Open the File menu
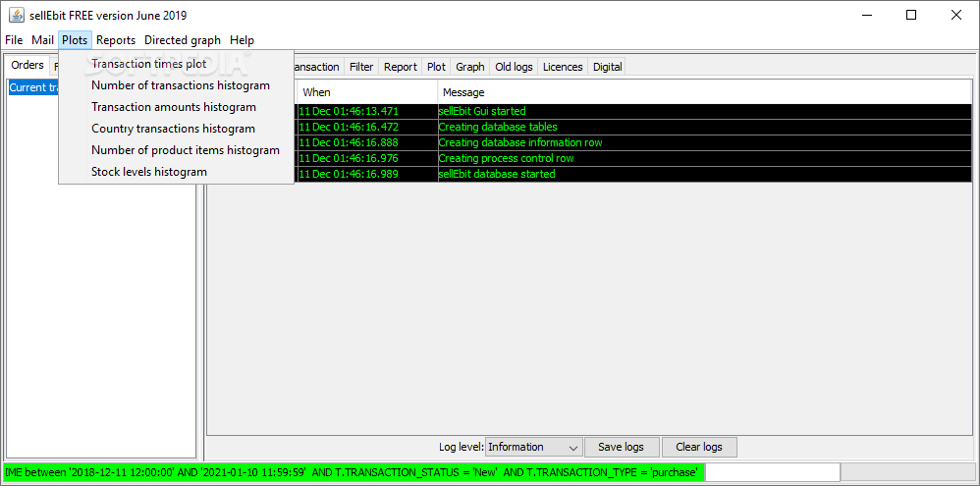 [14, 40]
